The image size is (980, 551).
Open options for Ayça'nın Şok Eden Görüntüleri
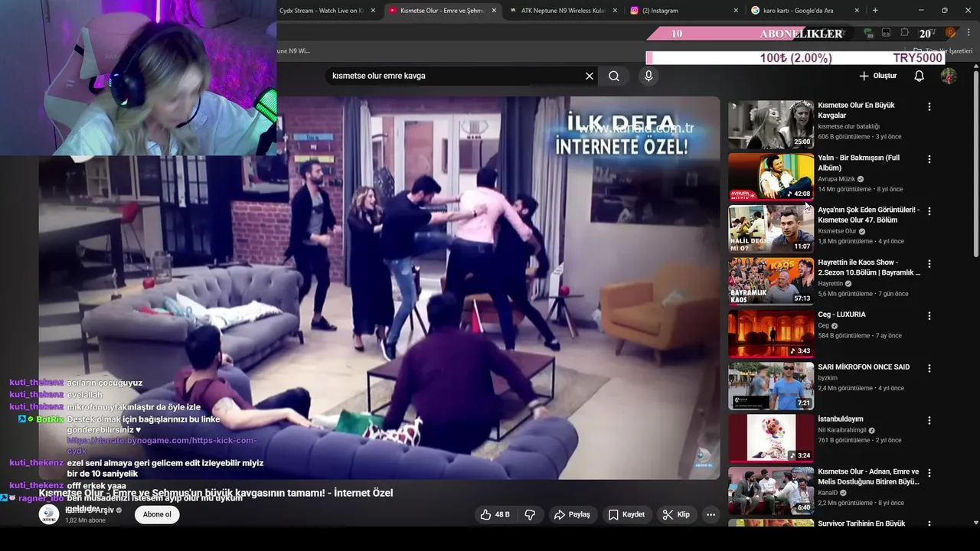[929, 211]
